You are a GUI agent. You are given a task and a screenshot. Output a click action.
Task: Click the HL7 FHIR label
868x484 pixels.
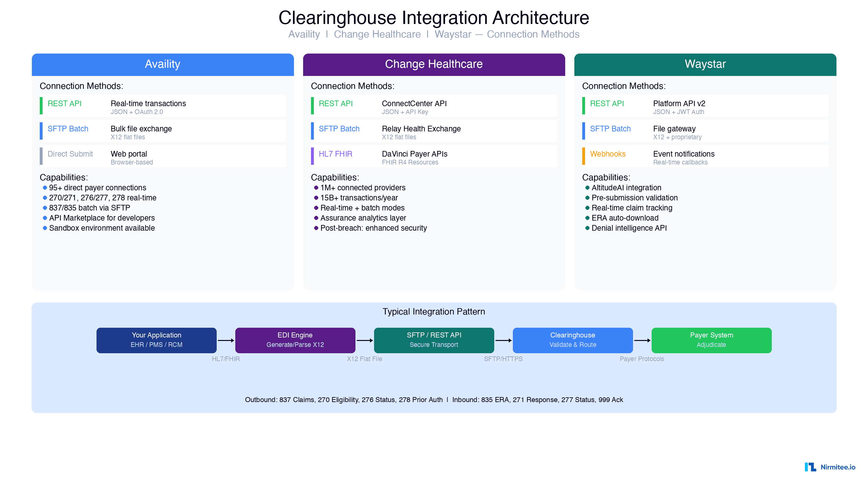pyautogui.click(x=335, y=154)
